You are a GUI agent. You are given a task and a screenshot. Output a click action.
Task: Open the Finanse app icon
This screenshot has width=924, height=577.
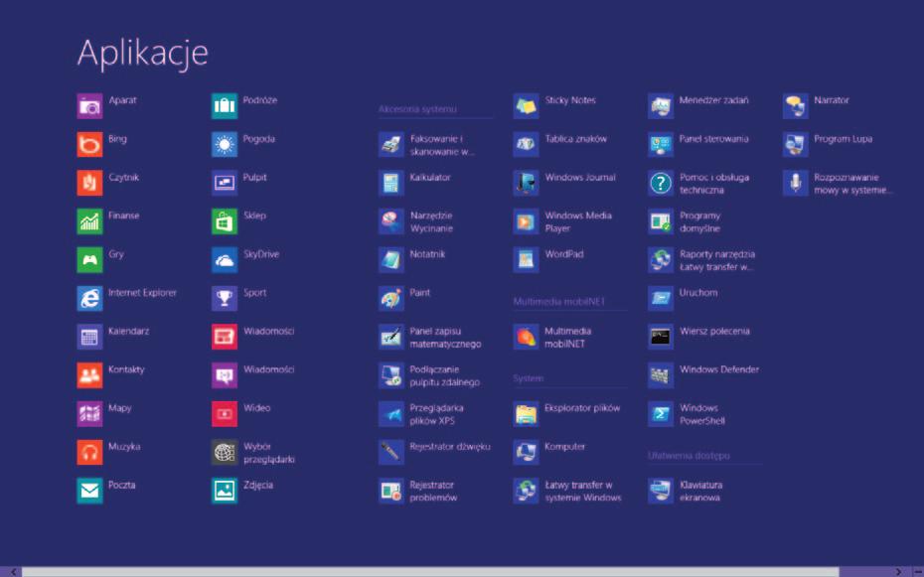[89, 221]
